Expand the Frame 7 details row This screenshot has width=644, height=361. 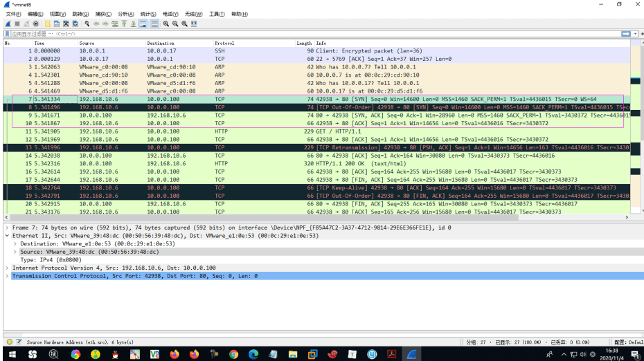(7, 228)
